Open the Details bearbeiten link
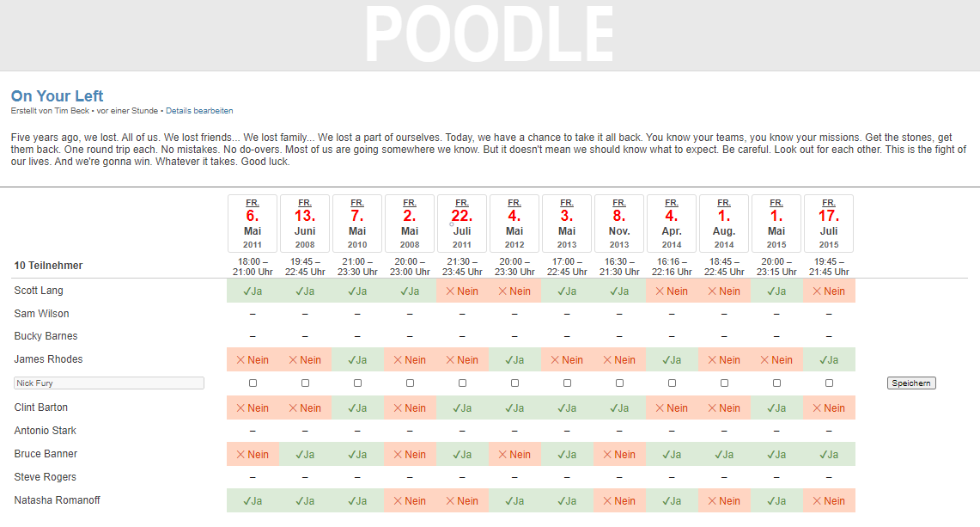The image size is (980, 527). coord(199,111)
